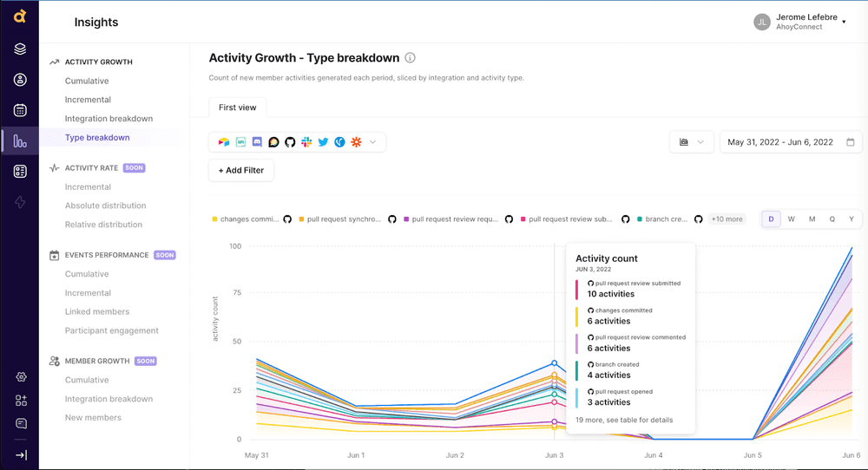
Task: Open settings gear in the left sidebar
Action: tap(21, 377)
